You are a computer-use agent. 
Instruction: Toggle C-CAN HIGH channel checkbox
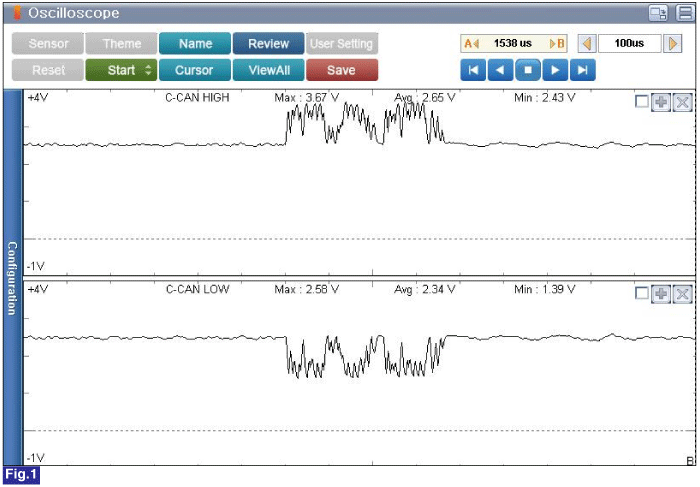click(x=642, y=102)
